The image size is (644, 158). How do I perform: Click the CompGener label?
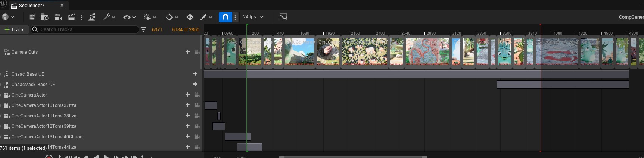[631, 17]
